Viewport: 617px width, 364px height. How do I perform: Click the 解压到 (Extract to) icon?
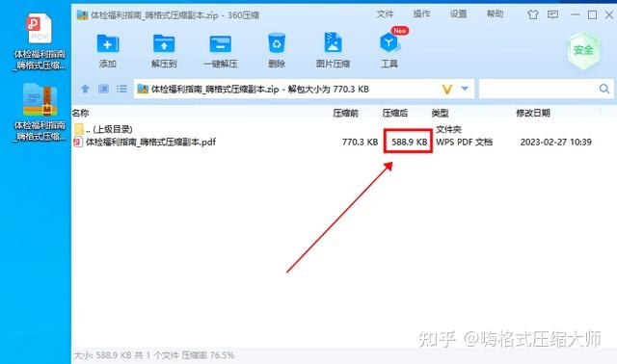tap(164, 43)
